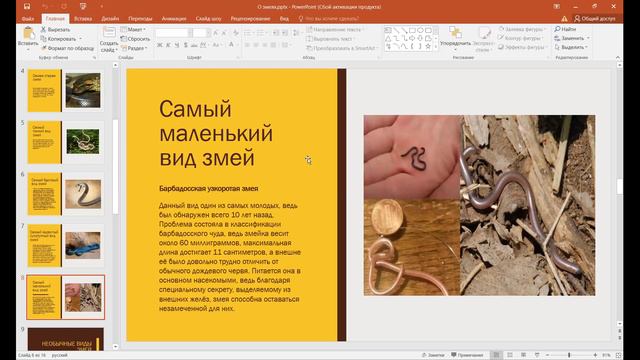Click Выровнять текст align text
The height and width of the screenshot is (360, 640).
point(330,39)
